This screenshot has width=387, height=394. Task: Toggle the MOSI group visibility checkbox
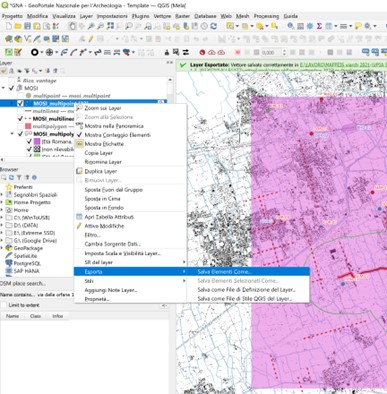coord(12,88)
